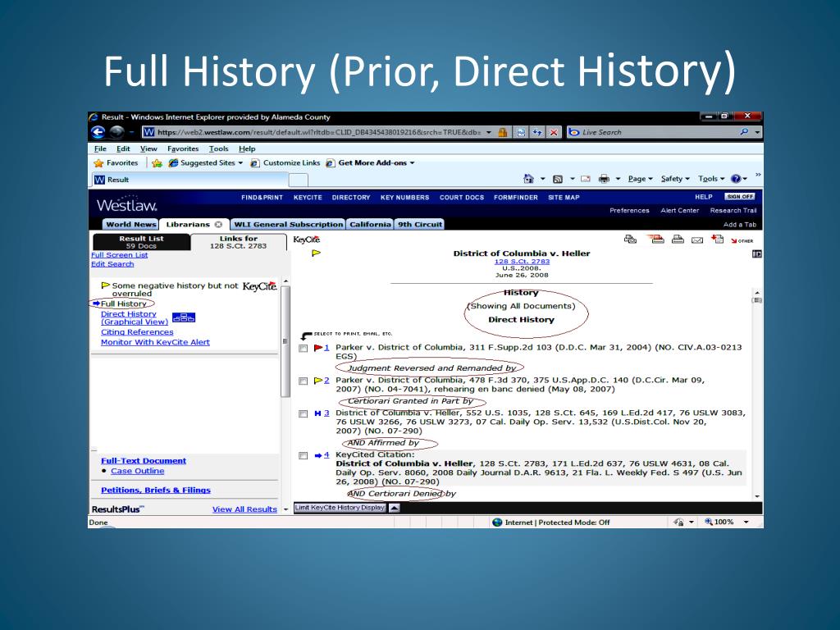
Task: Expand Limit KeyCite History Display arrow
Action: pyautogui.click(x=395, y=508)
